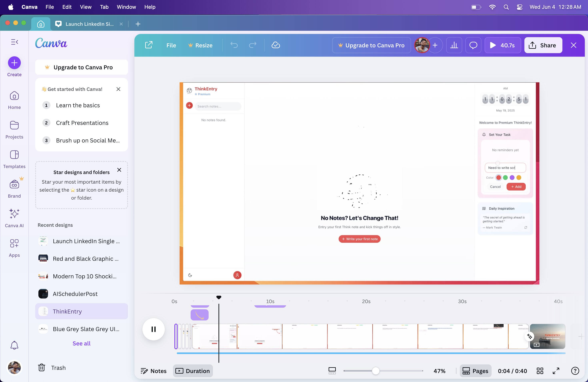Open the grid view icon

coord(540,371)
